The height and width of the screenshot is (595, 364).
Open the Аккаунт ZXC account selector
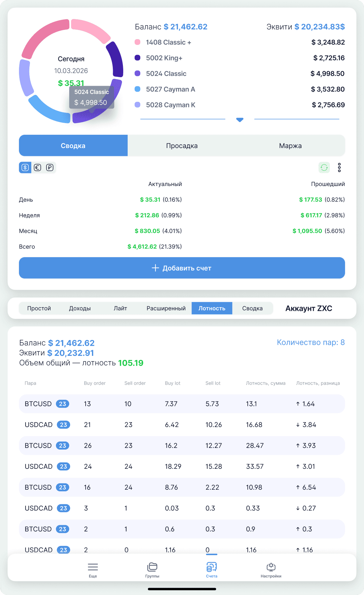click(308, 308)
